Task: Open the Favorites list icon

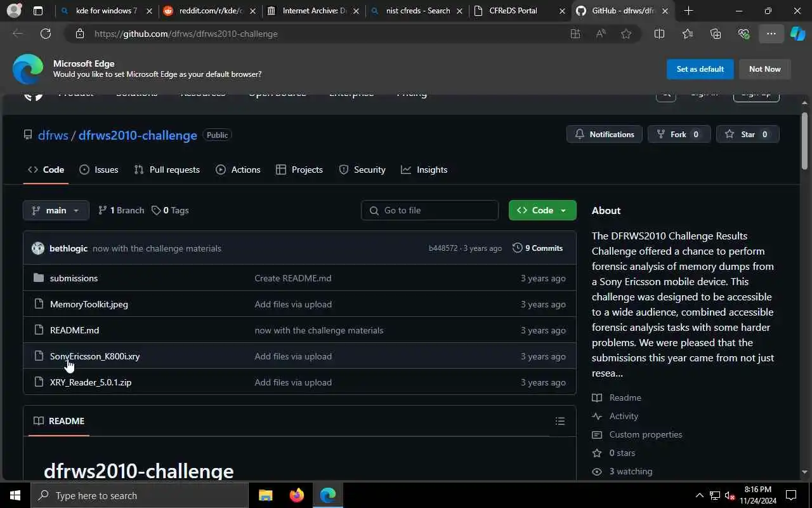Action: 688,34
